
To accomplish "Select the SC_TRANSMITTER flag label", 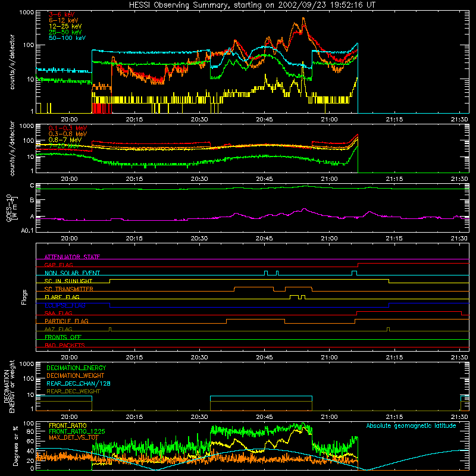I will (69, 289).
